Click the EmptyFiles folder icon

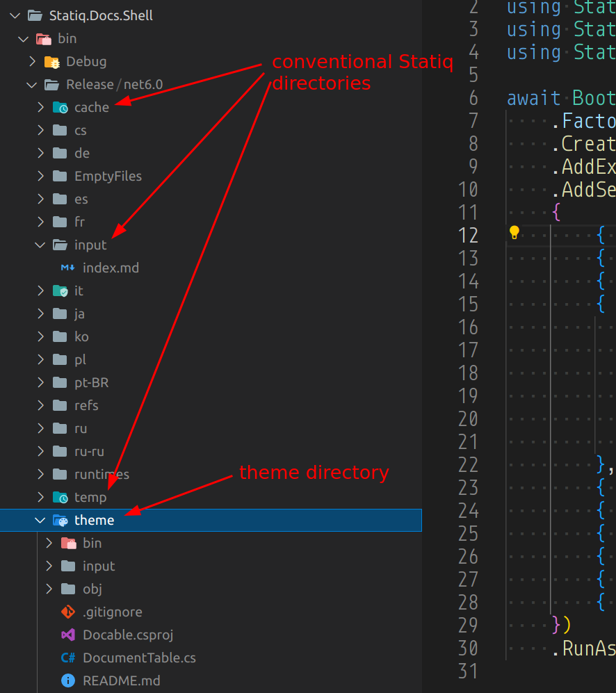coord(60,177)
